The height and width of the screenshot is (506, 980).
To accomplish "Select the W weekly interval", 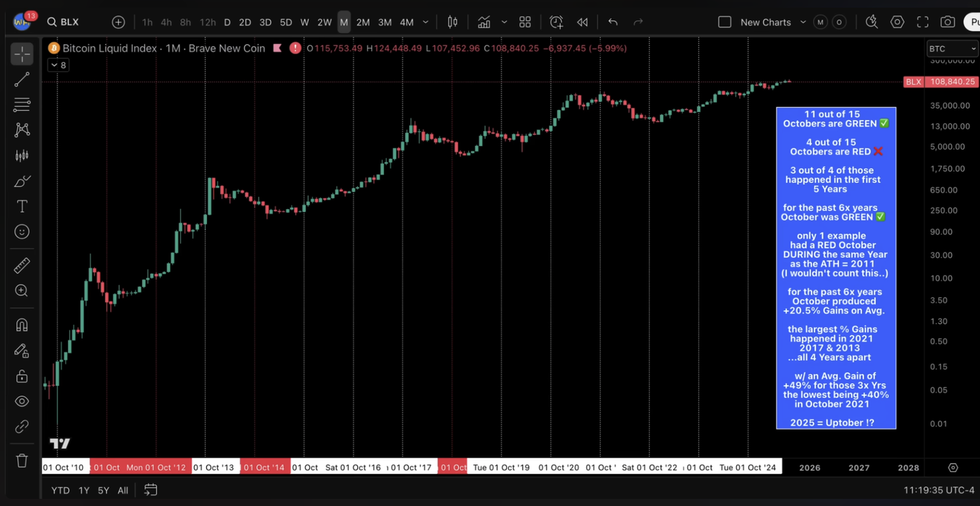I will (x=304, y=22).
